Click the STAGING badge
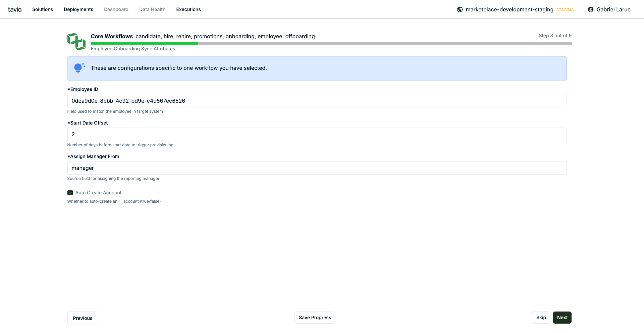 coord(565,10)
